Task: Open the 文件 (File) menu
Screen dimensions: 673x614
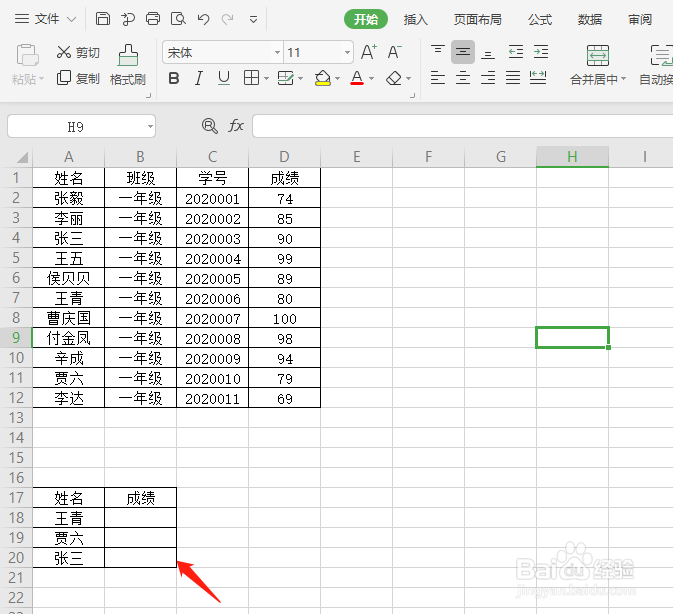Action: tap(46, 19)
